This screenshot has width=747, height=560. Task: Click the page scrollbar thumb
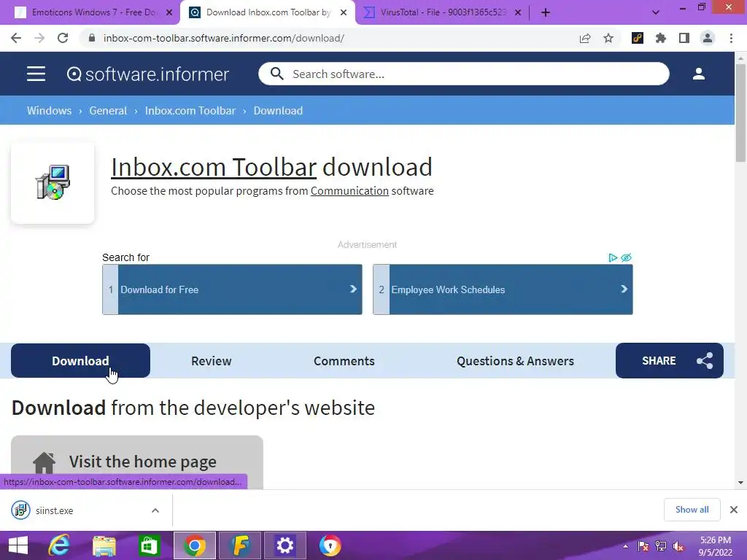click(x=740, y=112)
